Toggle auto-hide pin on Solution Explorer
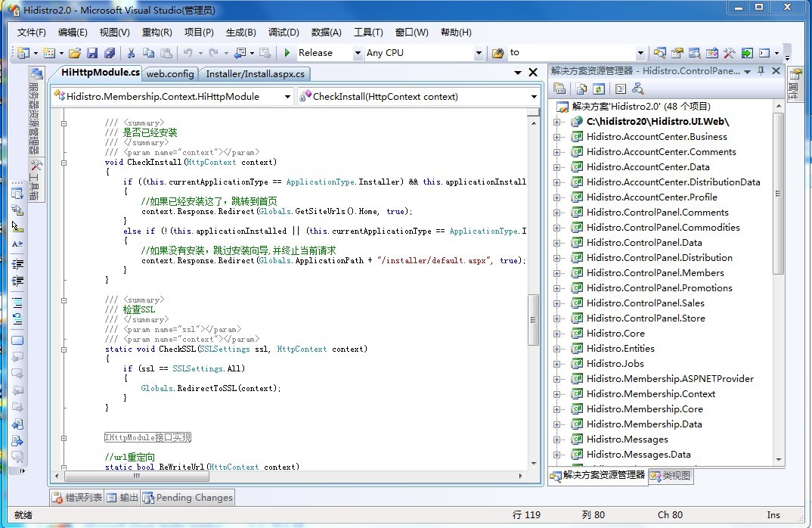The height and width of the screenshot is (528, 812). (x=761, y=71)
